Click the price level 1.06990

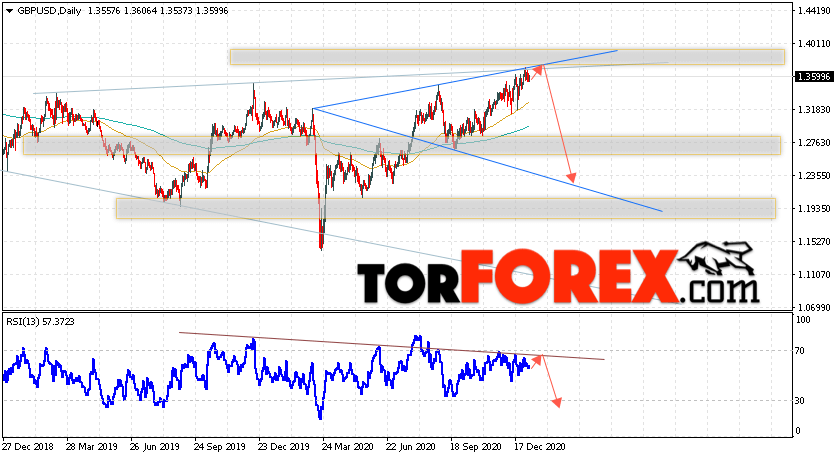pyautogui.click(x=814, y=308)
